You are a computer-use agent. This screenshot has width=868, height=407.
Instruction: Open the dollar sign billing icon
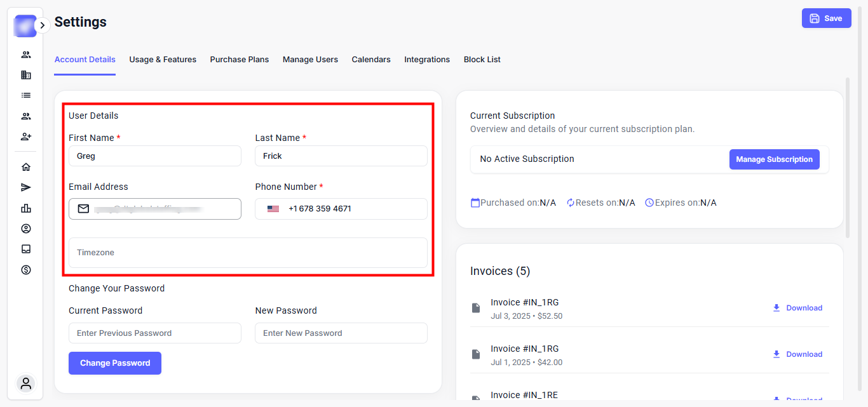tap(26, 270)
